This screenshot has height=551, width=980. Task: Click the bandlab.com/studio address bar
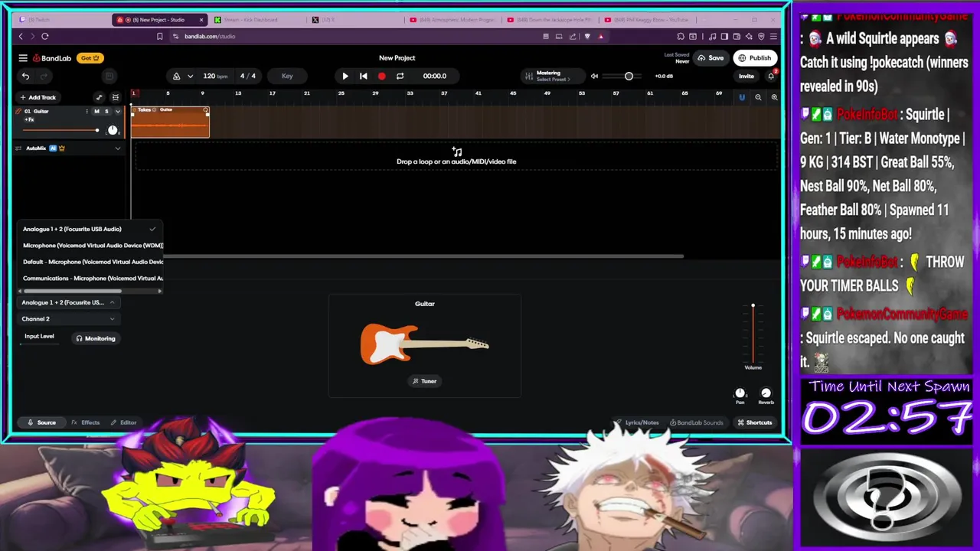pyautogui.click(x=210, y=36)
